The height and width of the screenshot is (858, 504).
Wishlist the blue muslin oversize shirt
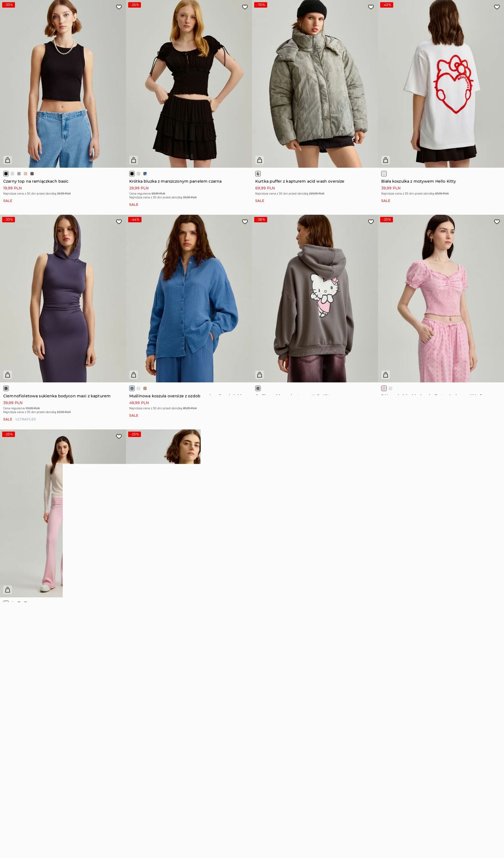245,222
